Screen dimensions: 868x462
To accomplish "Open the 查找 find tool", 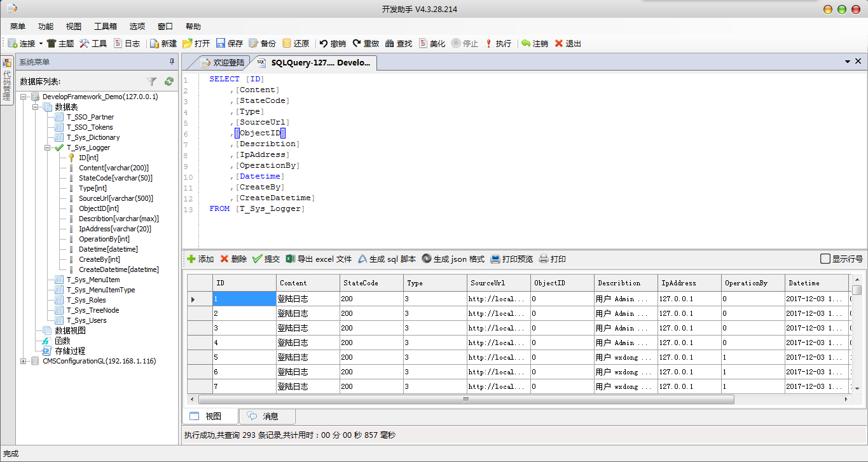I will 399,44.
